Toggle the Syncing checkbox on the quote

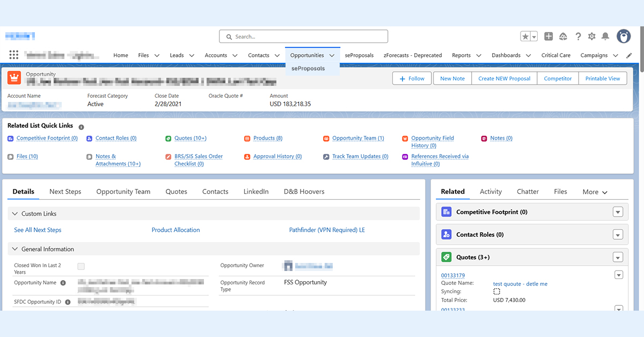[x=496, y=291]
